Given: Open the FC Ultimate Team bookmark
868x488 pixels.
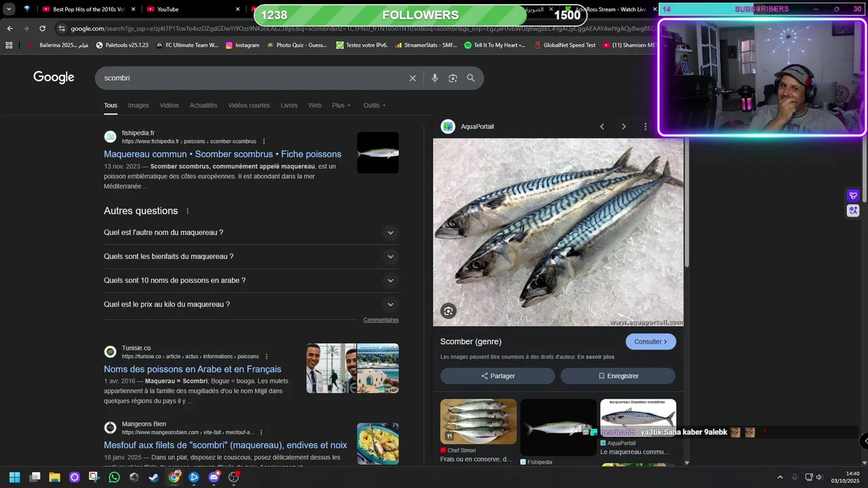Looking at the screenshot, I should tap(186, 45).
